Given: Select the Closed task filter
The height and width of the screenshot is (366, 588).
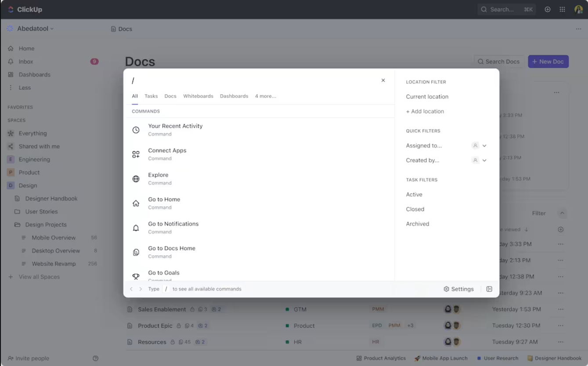Looking at the screenshot, I should [415, 209].
